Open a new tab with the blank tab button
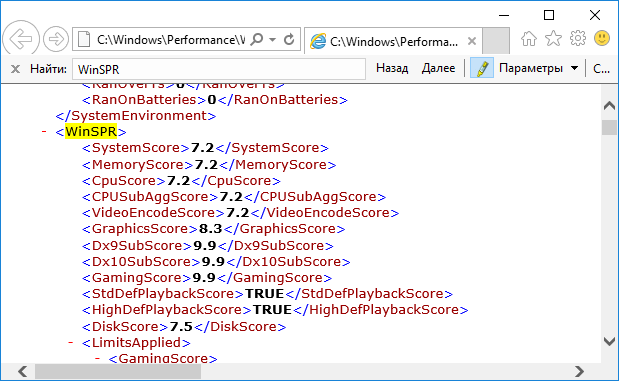Image resolution: width=619 pixels, height=381 pixels. click(x=496, y=41)
